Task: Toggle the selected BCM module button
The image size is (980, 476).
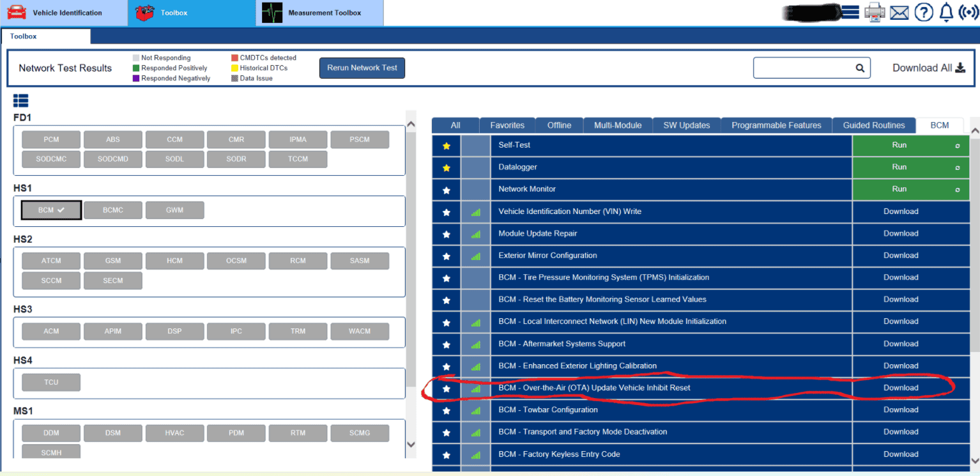Action: tap(51, 210)
